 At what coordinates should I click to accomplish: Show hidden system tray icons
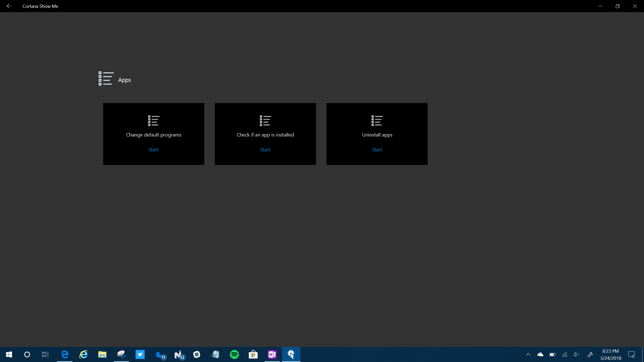click(x=528, y=354)
